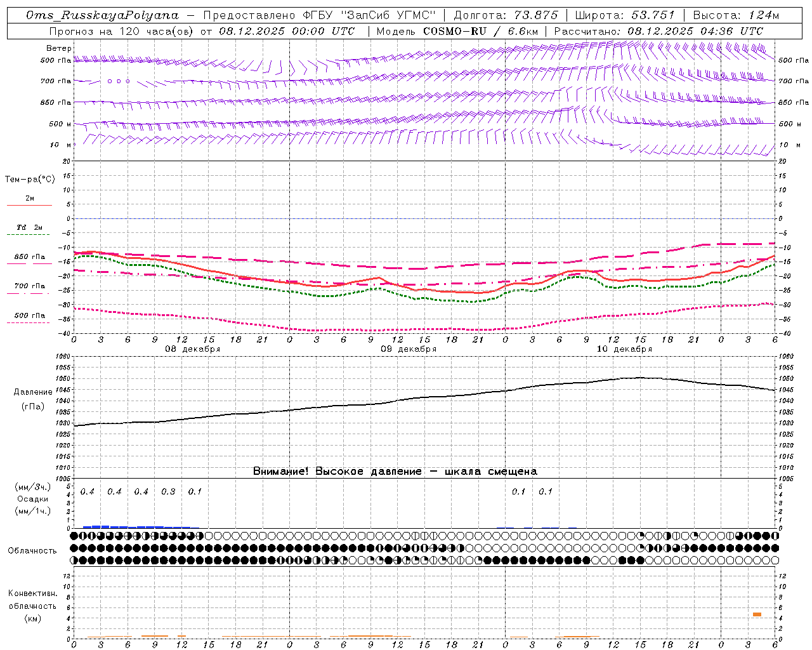Image resolution: width=812 pixels, height=650 pixels.
Task: Click the start time 08.12.2025 00:00 UTC
Action: [287, 31]
